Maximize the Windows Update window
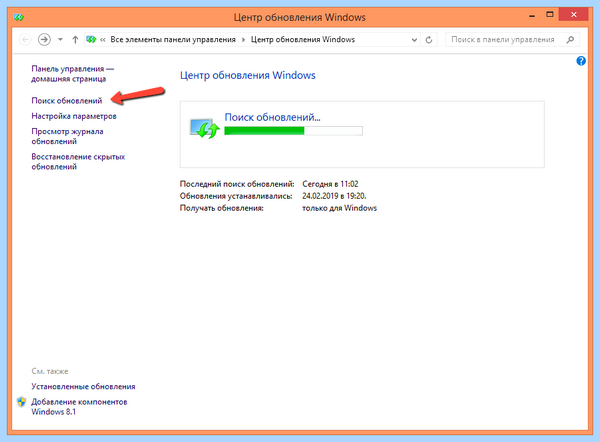Image resolution: width=600 pixels, height=442 pixels. point(549,15)
